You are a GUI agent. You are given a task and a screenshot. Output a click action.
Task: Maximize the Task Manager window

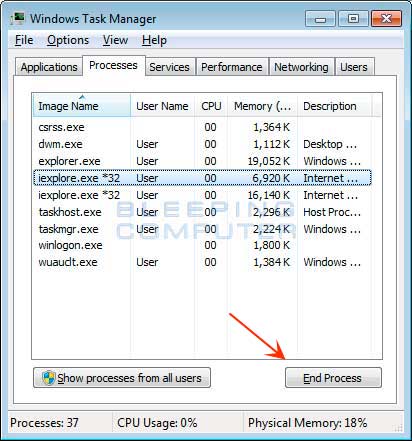click(x=353, y=18)
